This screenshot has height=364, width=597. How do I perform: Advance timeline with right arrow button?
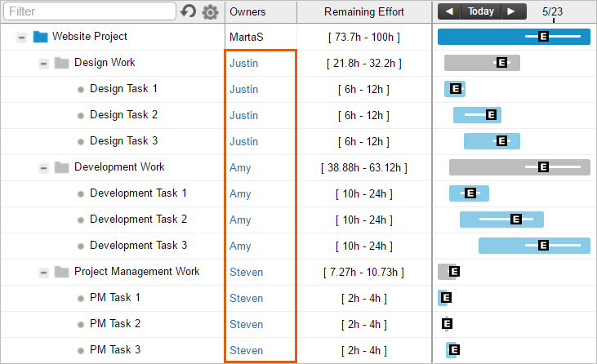(511, 11)
